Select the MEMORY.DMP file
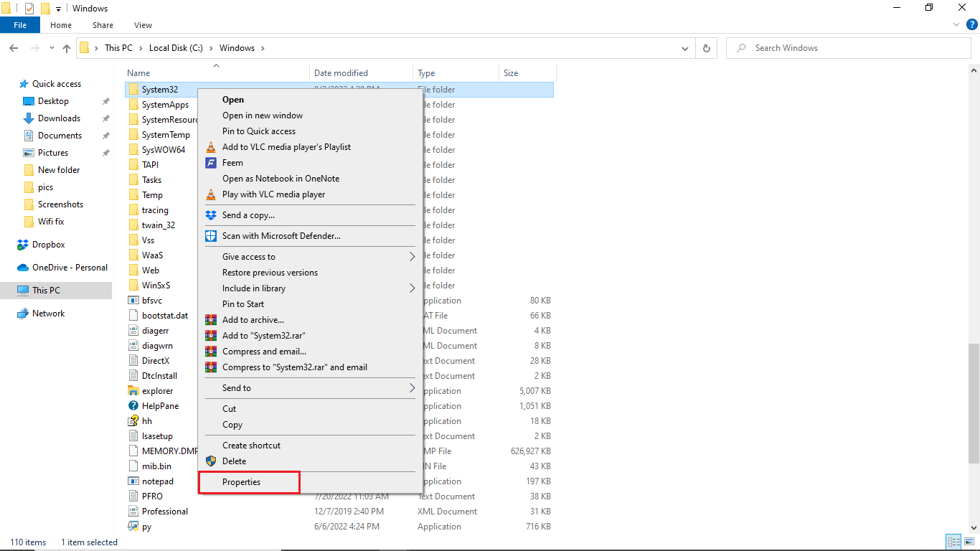This screenshot has width=980, height=551. [x=169, y=451]
